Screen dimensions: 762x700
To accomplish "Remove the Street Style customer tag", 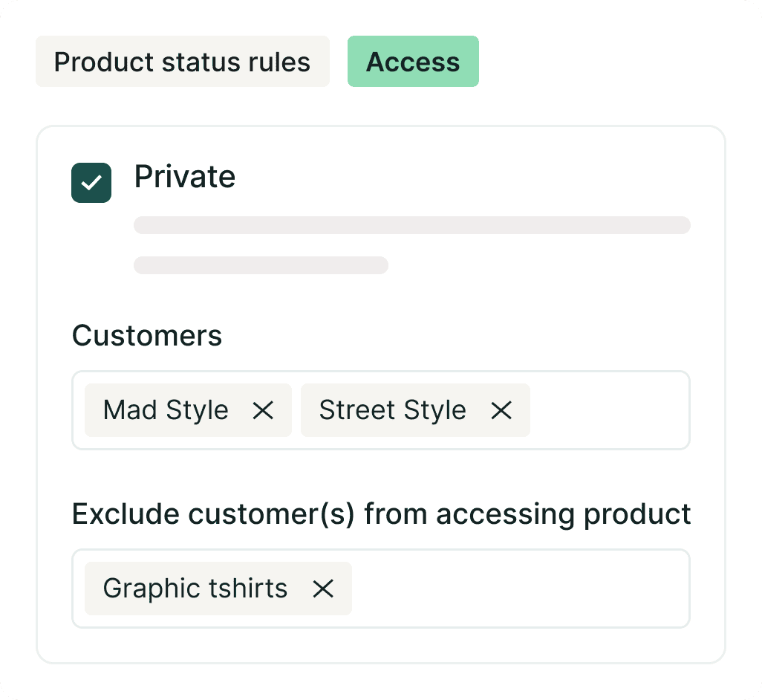I will pyautogui.click(x=501, y=410).
